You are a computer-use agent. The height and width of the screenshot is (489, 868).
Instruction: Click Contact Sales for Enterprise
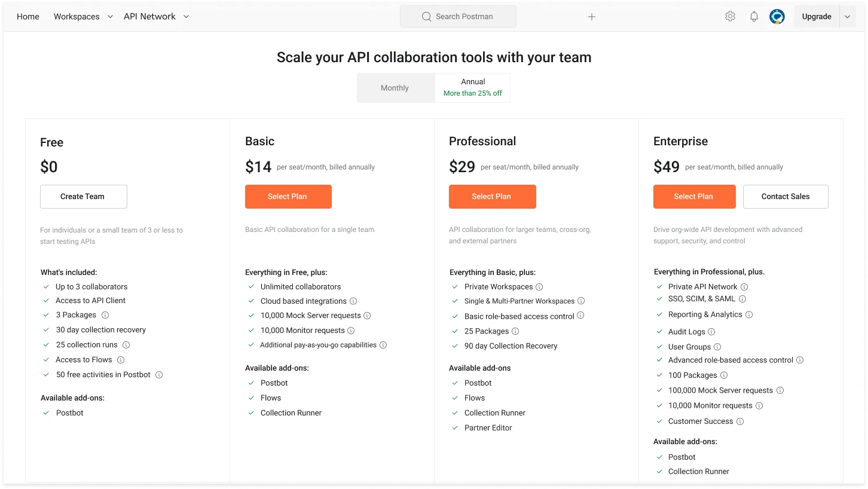tap(785, 197)
